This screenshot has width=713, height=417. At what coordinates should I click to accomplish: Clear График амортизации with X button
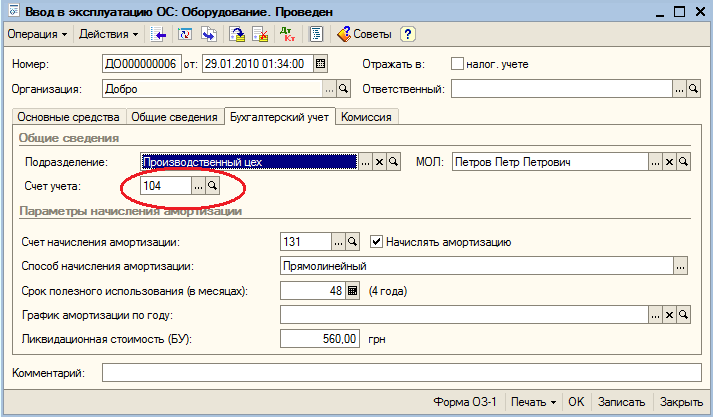(x=669, y=315)
